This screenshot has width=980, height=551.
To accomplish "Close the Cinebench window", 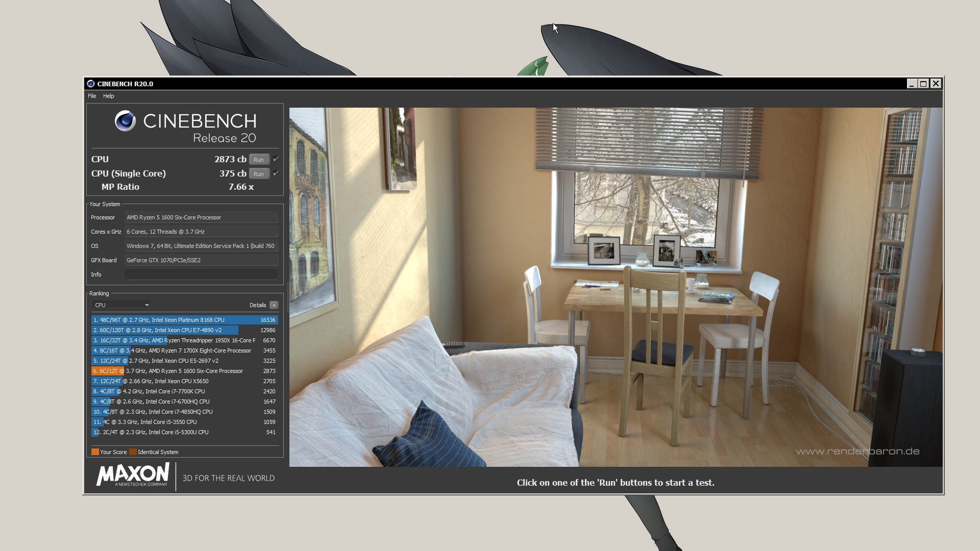I will click(936, 84).
